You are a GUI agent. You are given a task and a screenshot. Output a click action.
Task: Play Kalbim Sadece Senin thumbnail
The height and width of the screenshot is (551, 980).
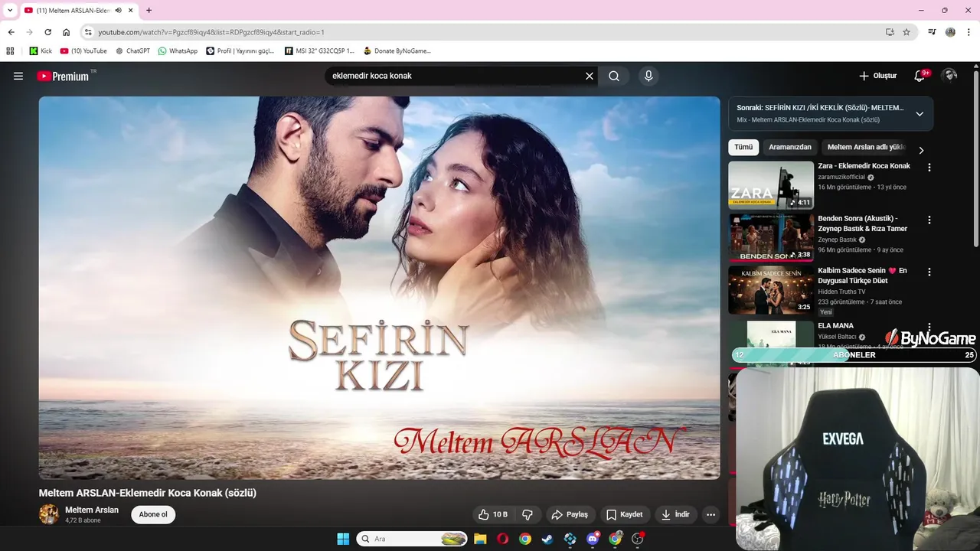771,289
